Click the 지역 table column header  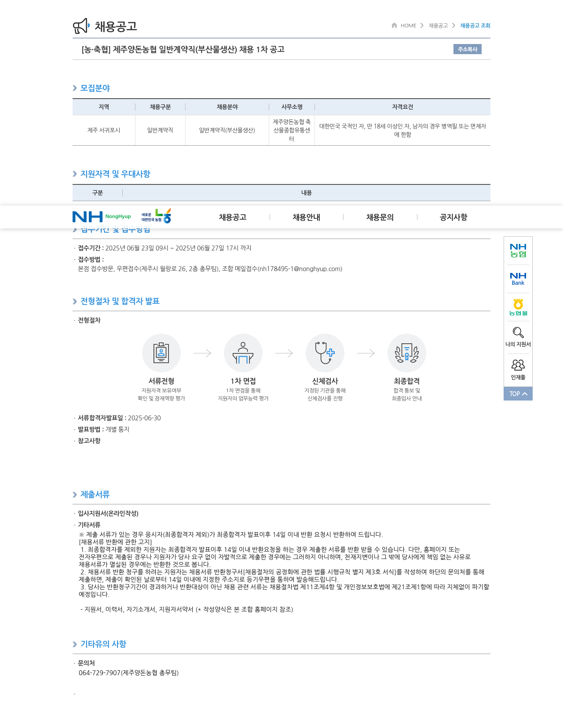pos(104,107)
